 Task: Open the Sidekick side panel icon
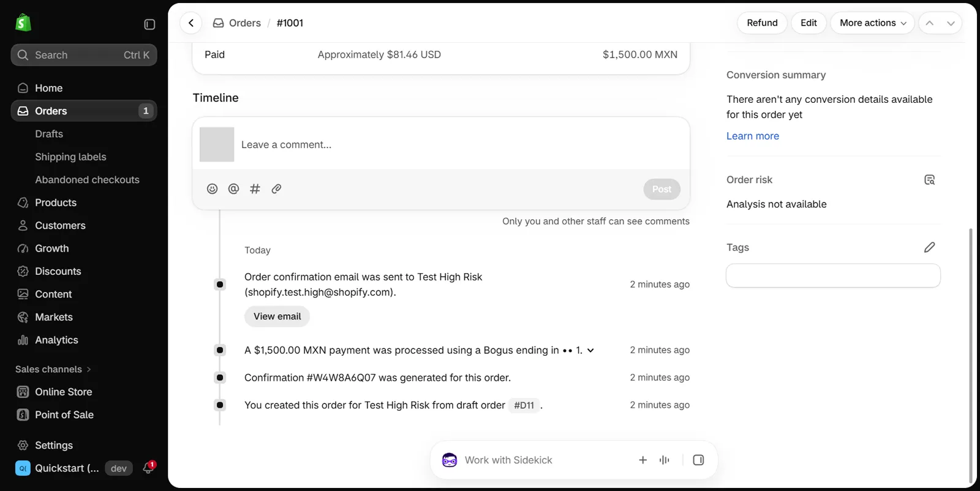click(x=698, y=460)
